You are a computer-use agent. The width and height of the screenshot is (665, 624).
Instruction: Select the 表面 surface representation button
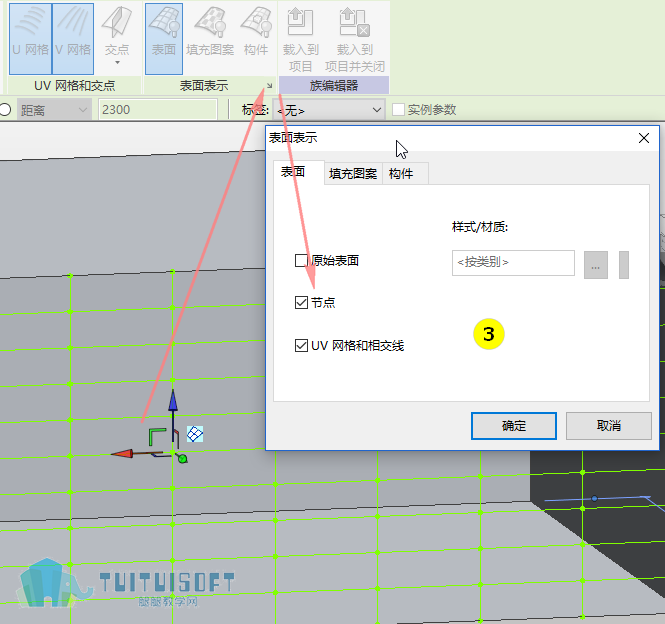tap(164, 39)
